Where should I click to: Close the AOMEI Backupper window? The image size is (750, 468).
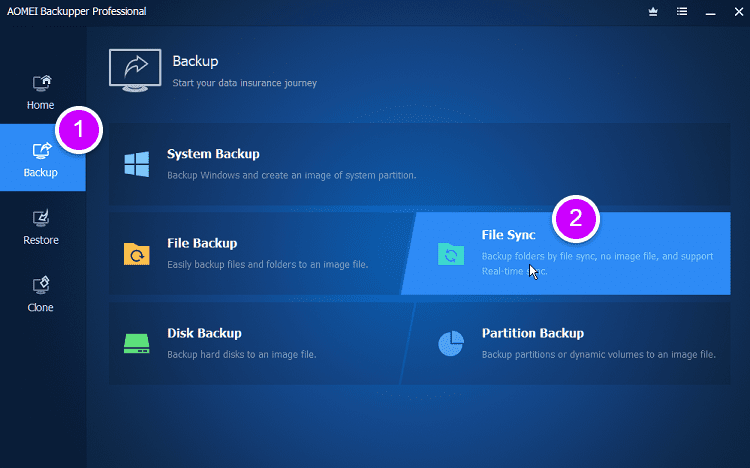[739, 11]
